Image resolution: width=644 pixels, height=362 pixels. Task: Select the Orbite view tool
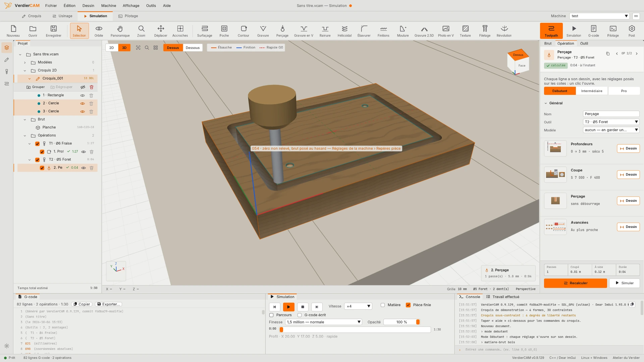coord(99,31)
